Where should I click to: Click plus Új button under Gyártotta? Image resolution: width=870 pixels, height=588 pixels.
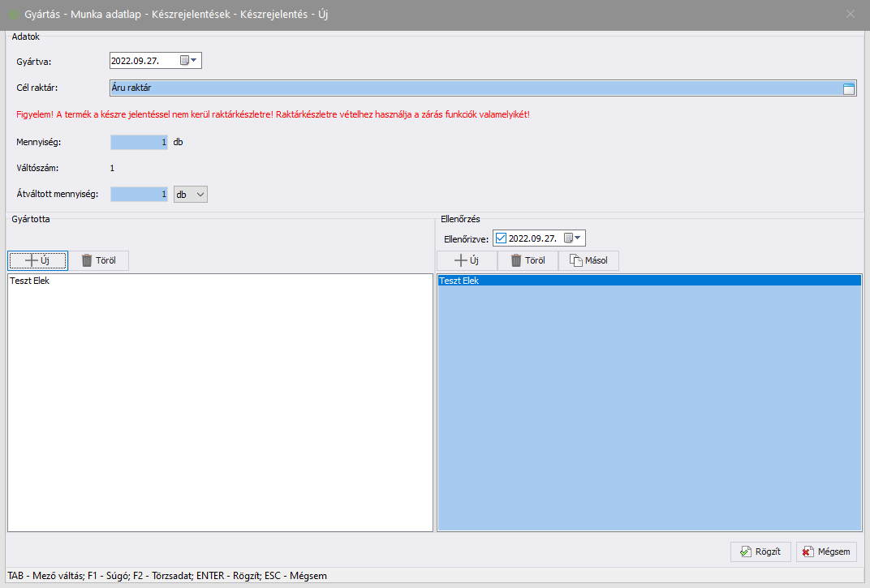37,260
